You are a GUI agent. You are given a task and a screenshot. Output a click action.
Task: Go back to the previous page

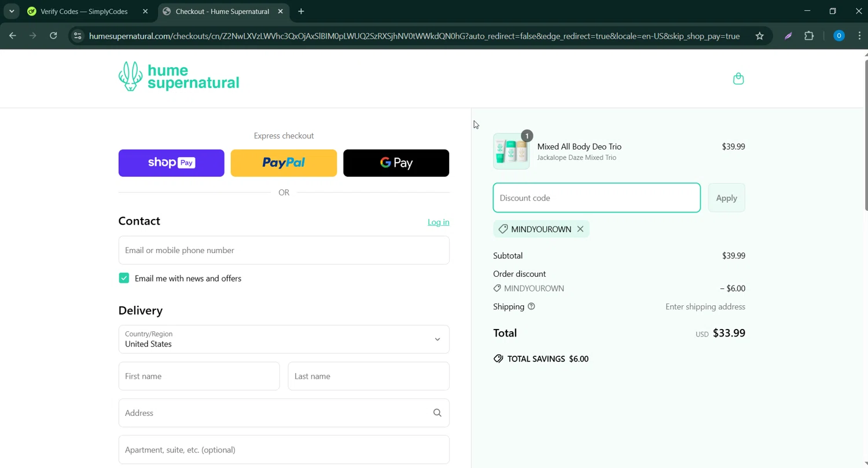point(13,36)
